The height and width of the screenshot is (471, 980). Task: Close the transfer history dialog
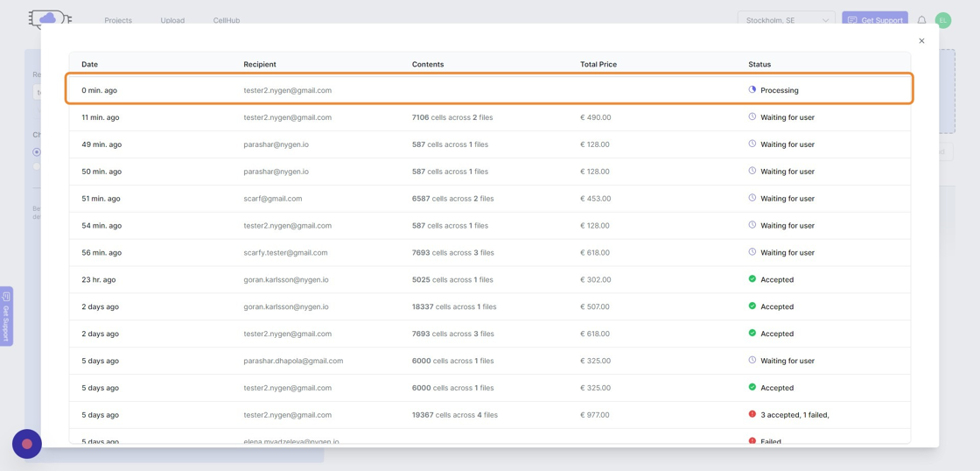[x=921, y=41]
